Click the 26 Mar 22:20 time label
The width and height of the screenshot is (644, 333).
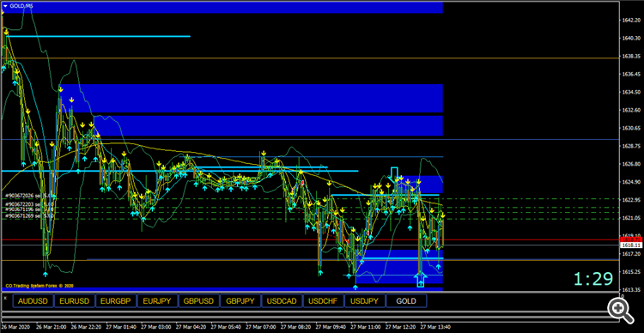(86, 327)
